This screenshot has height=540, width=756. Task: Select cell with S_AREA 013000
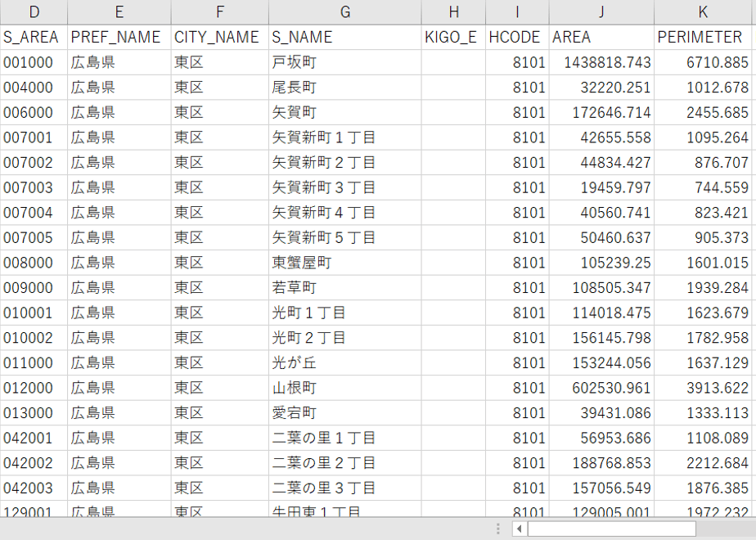tap(34, 413)
